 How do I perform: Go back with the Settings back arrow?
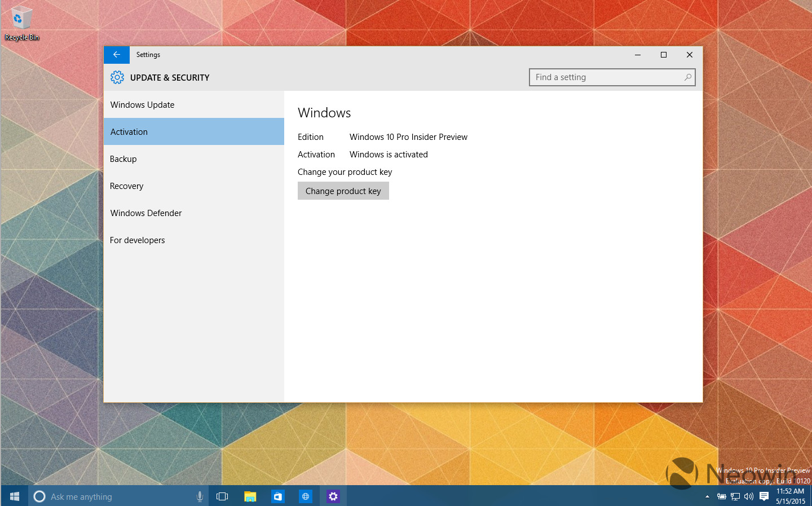click(117, 55)
